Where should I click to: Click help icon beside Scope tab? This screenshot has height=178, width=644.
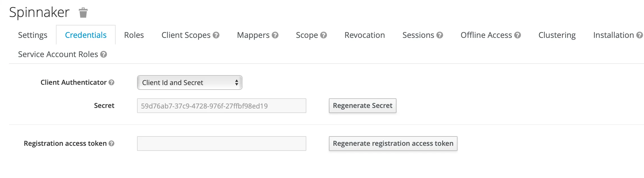click(324, 35)
